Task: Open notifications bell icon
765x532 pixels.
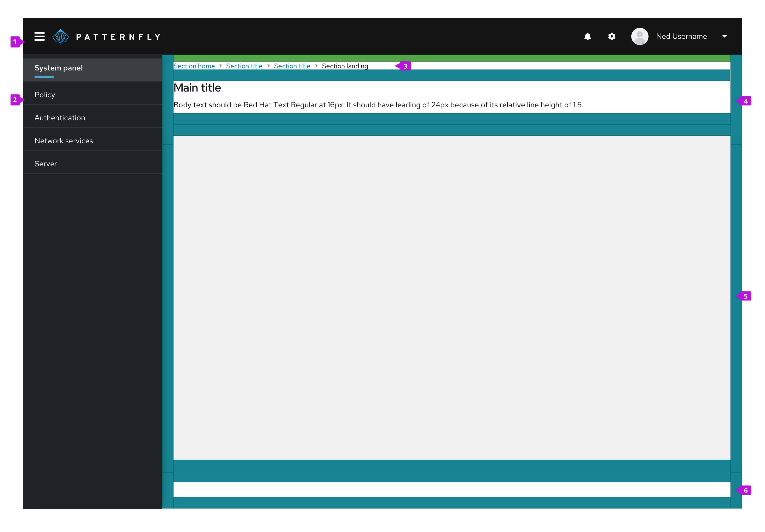Action: 587,36
